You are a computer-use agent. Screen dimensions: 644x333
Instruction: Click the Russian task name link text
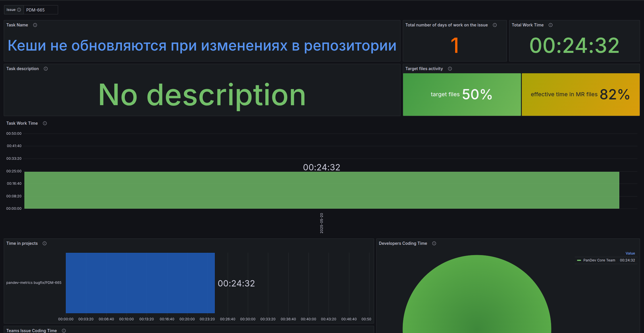[202, 45]
